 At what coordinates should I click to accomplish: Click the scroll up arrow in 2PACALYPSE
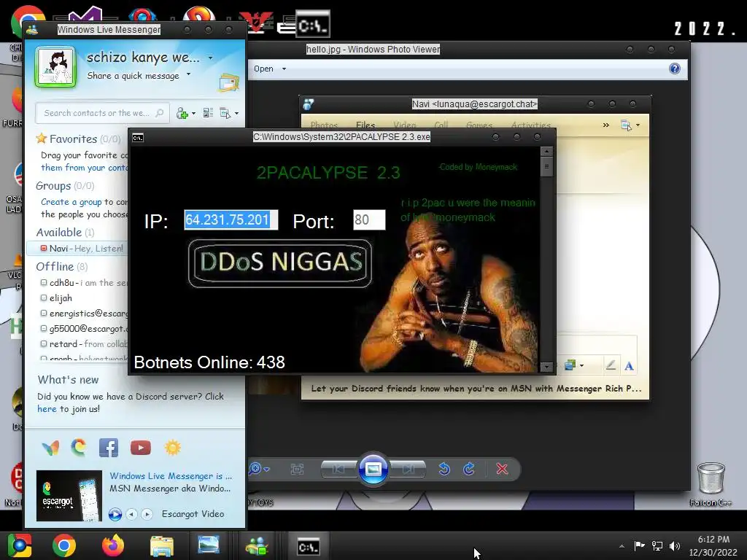546,152
